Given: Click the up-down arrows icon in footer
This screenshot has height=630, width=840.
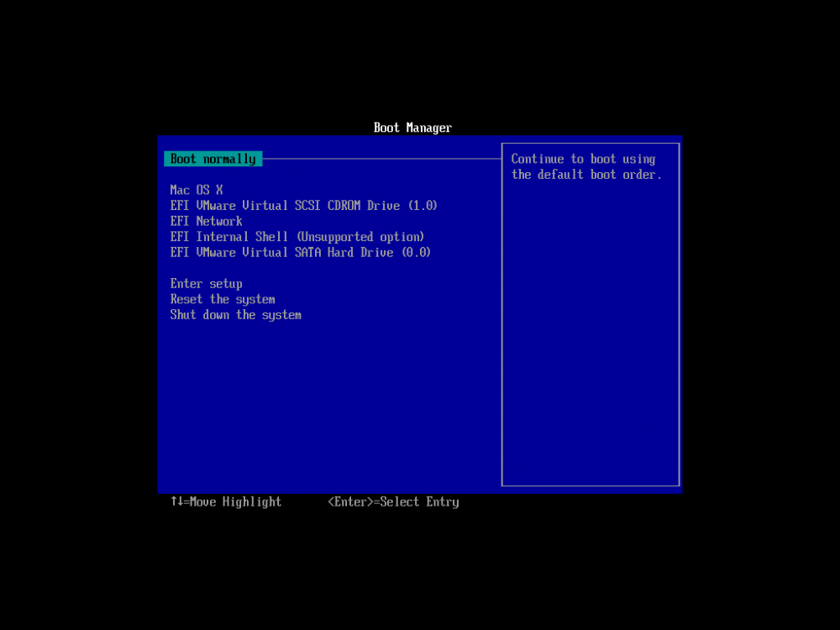Looking at the screenshot, I should tap(176, 501).
